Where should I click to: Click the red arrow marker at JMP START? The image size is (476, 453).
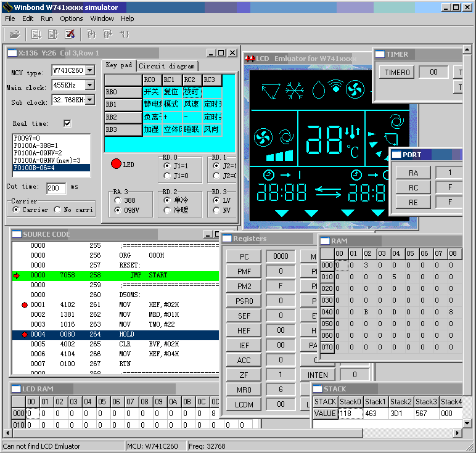[17, 275]
